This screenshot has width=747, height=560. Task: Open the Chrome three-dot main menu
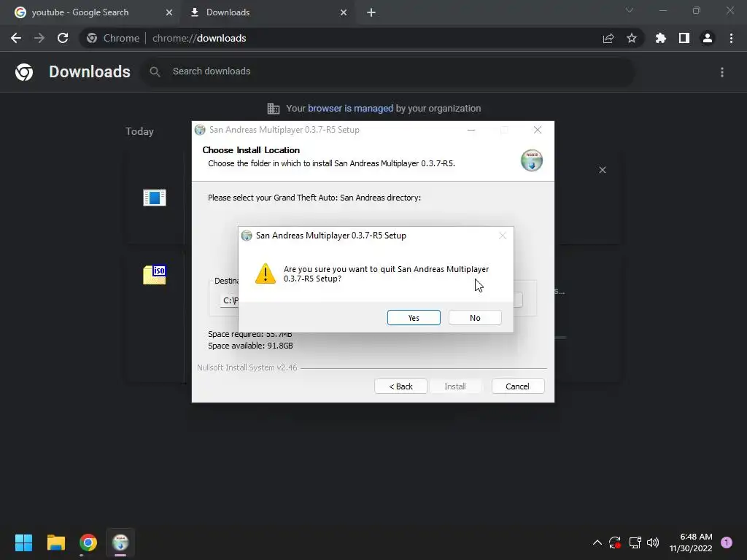click(731, 38)
